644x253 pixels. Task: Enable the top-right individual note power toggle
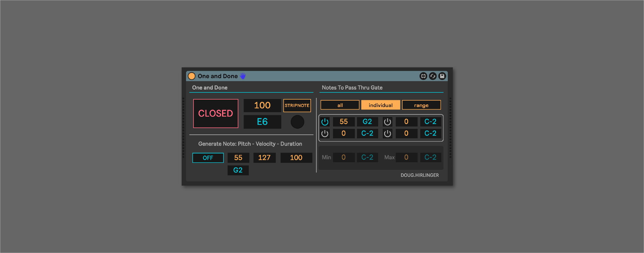pyautogui.click(x=388, y=122)
